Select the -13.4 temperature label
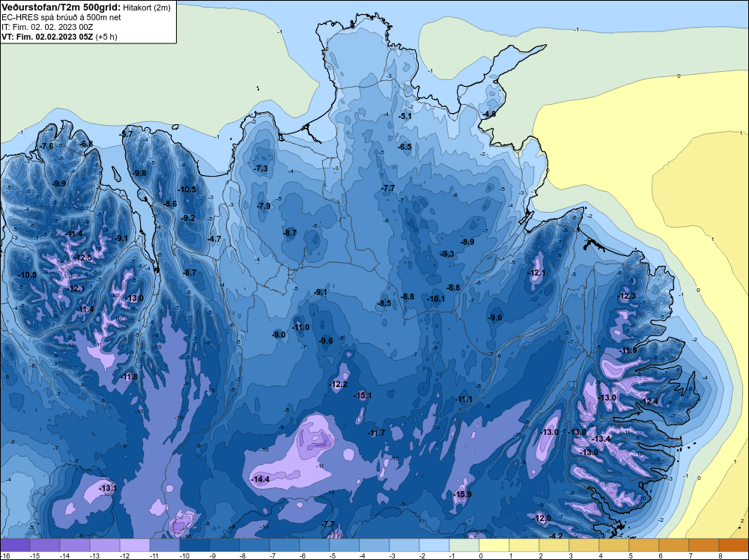This screenshot has height=560, width=749. point(601,439)
